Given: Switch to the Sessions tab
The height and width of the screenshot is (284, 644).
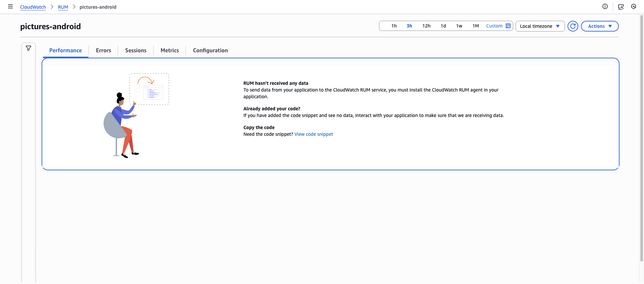Looking at the screenshot, I should (136, 50).
